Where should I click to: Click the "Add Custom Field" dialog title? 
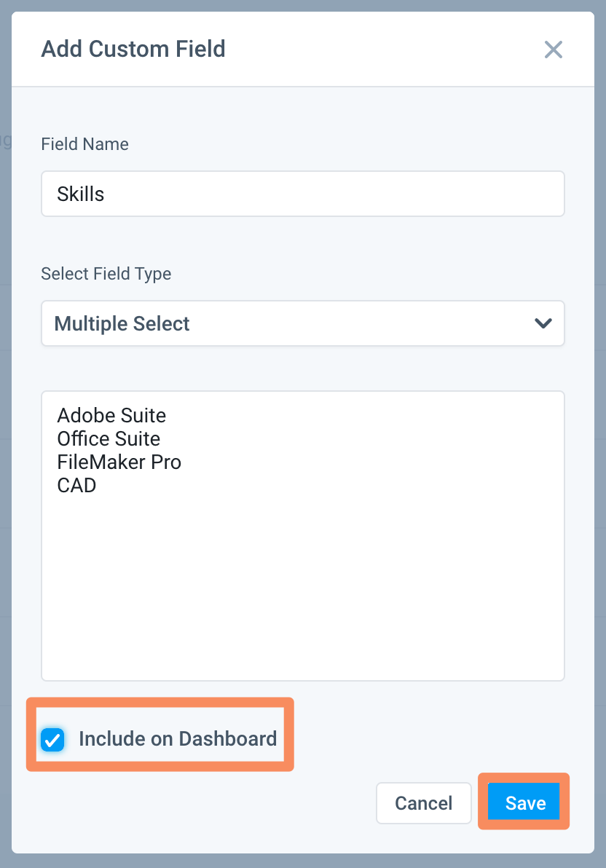(133, 50)
